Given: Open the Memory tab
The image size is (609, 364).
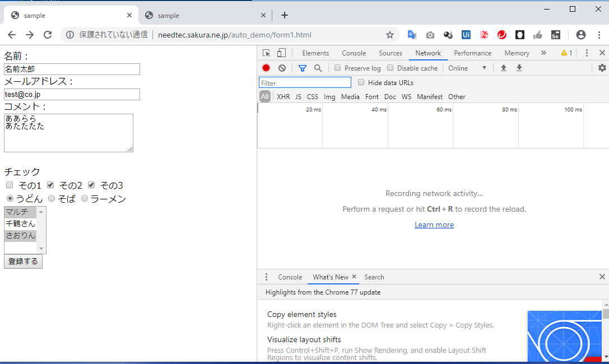Looking at the screenshot, I should (x=517, y=53).
